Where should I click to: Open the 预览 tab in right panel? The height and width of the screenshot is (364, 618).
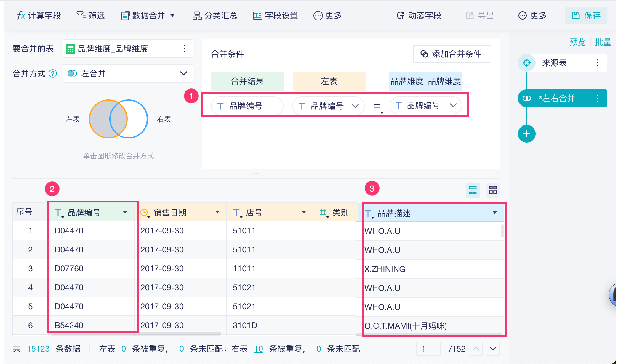577,42
